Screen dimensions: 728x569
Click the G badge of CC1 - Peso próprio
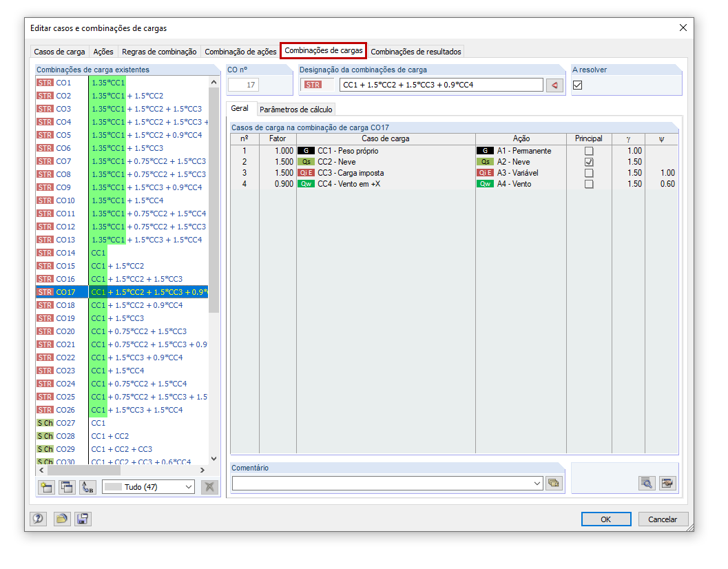coord(306,151)
